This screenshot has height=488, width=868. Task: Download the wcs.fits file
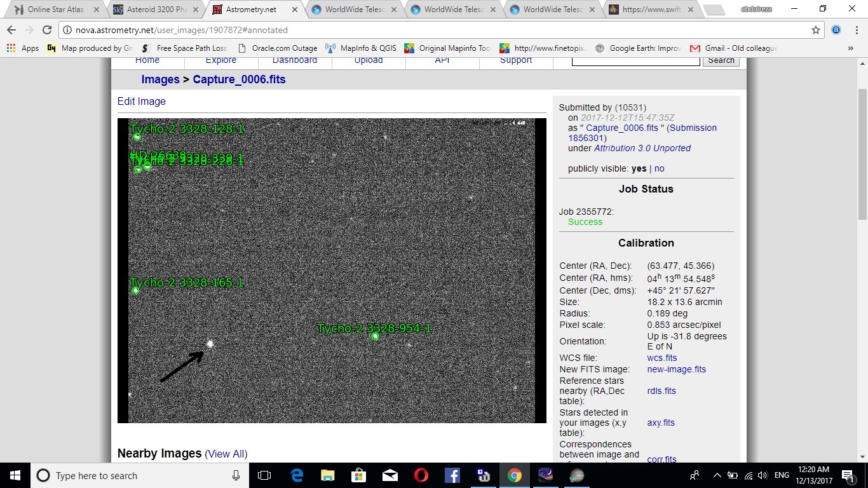[662, 358]
